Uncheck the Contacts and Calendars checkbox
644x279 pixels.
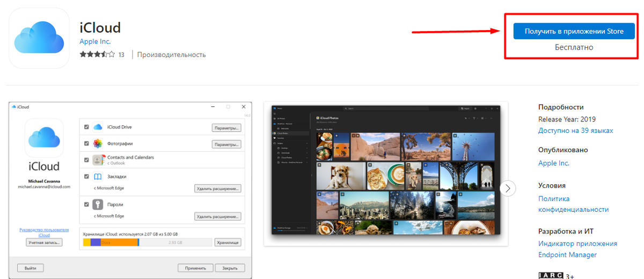(86, 160)
